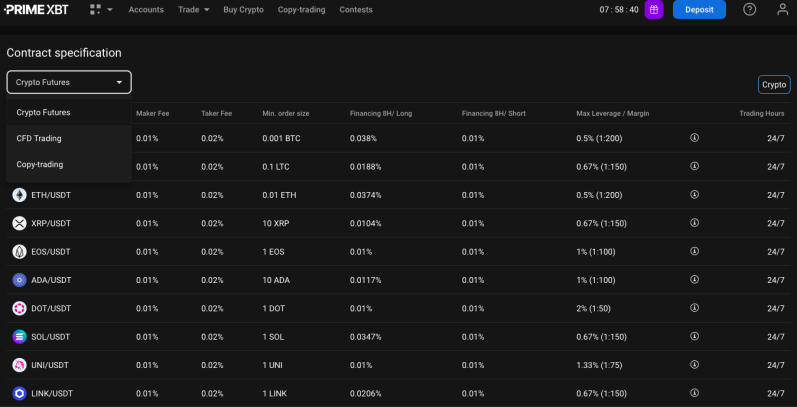Click the Solana SOL coin icon
797x407 pixels.
(x=19, y=337)
